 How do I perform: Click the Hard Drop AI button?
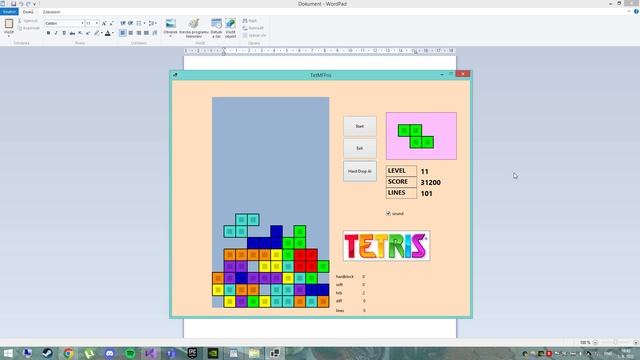pos(360,171)
